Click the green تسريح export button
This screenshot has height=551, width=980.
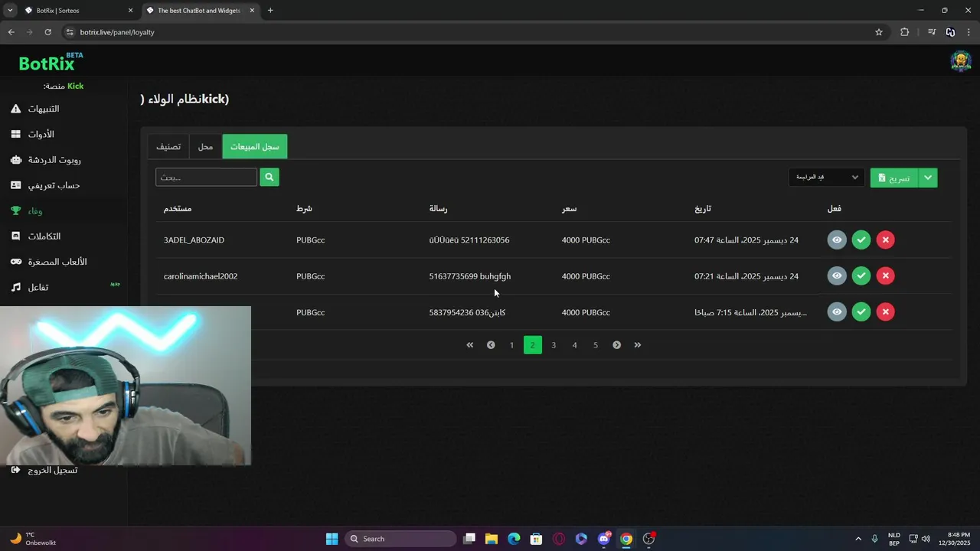(893, 178)
